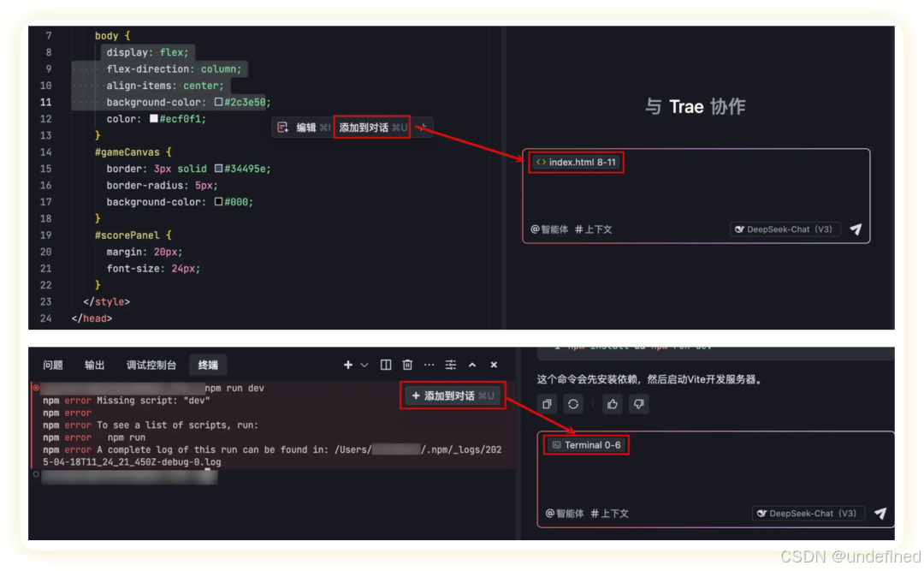Open the #ecf0f1 color swatch
This screenshot has height=571, width=924.
154,118
